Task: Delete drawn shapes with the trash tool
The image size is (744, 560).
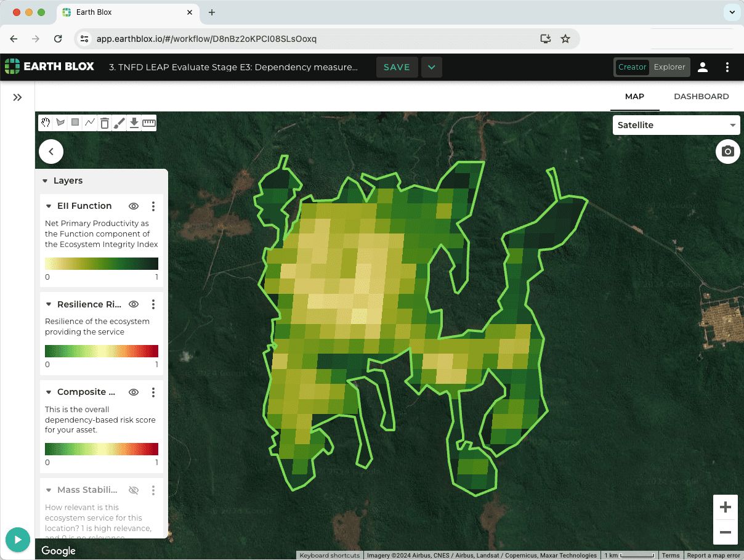Action: [104, 122]
